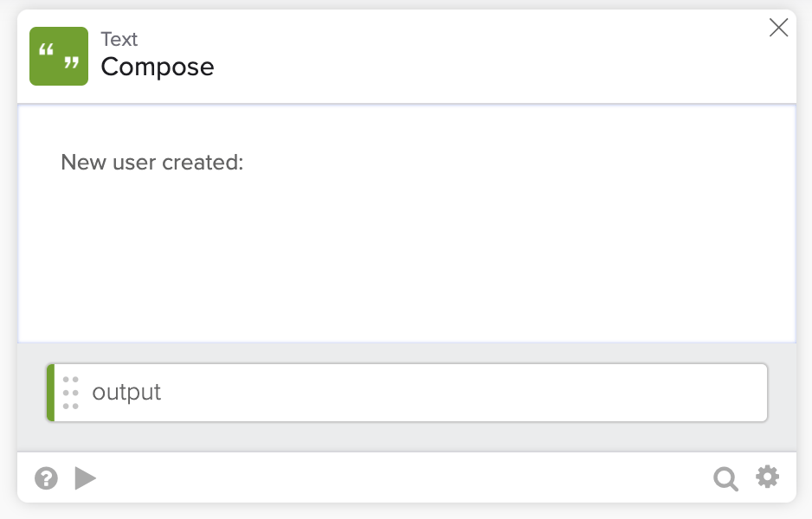
Task: Run the card with the play icon
Action: click(x=85, y=478)
